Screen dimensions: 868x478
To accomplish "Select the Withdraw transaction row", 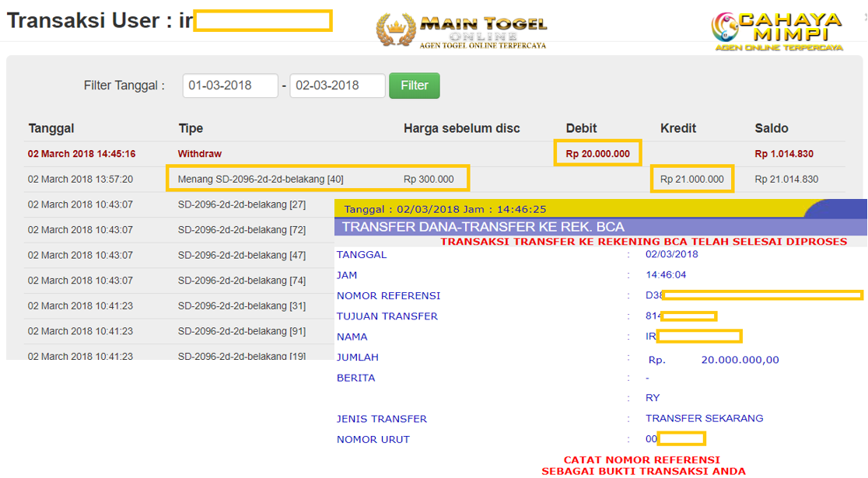I will point(200,154).
